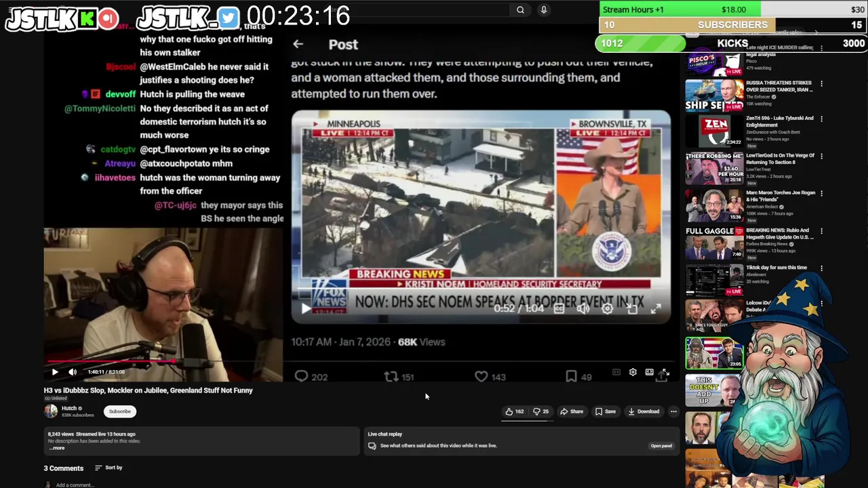Open menu for Late night ICE MURDER video
868x488 pixels.
tap(821, 48)
